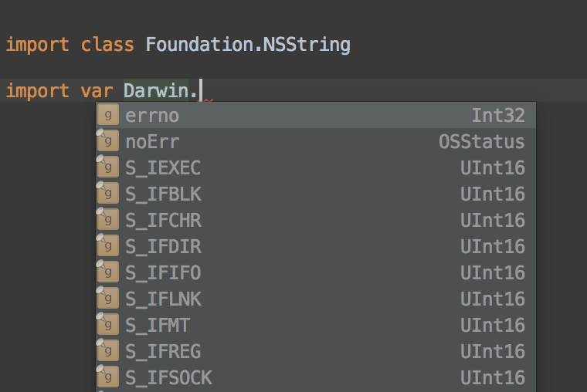Click the global variable icon beside S_IEXEC
587x392 pixels.
(108, 167)
